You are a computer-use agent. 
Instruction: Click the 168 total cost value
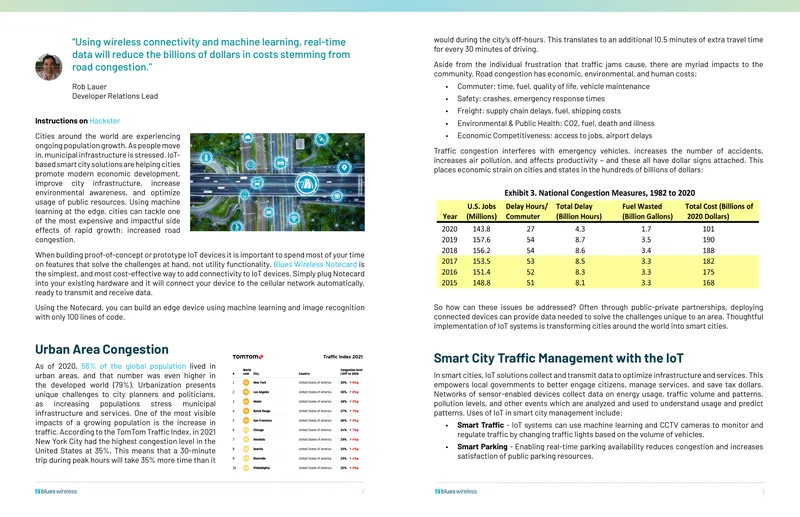pyautogui.click(x=708, y=283)
